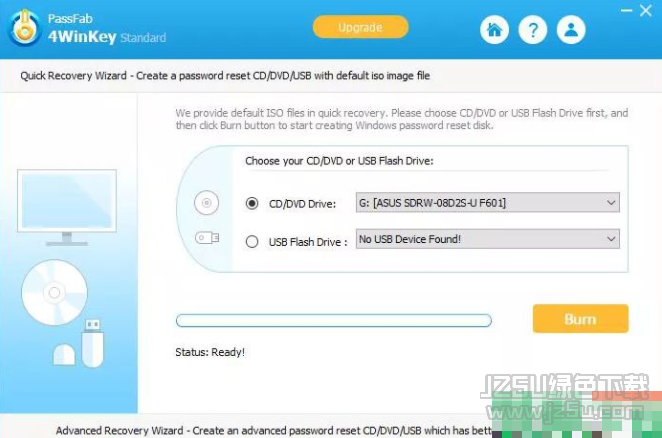Click 'Choose your CD/DVD or USB Flash Drive:' label

pos(339,161)
